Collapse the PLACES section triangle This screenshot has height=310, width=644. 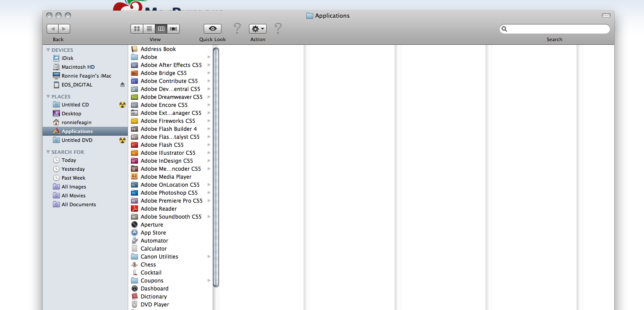point(48,97)
